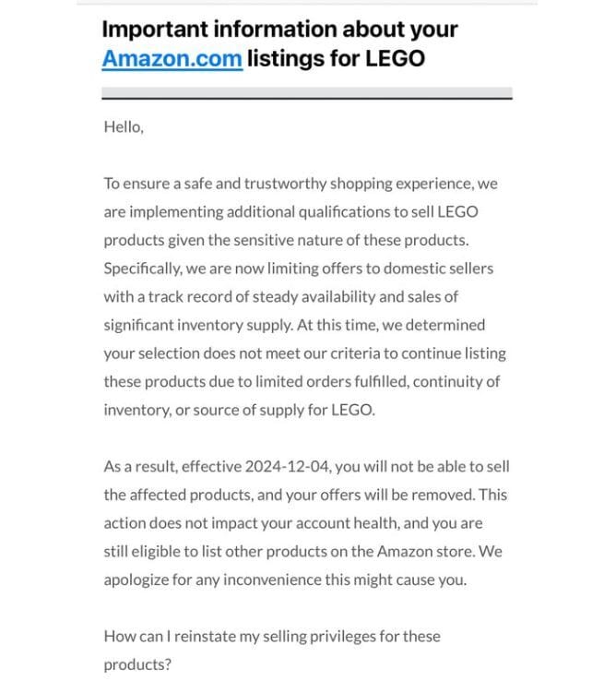Click the line 'these products due to limited'
The height and width of the screenshot is (681, 616).
click(302, 381)
